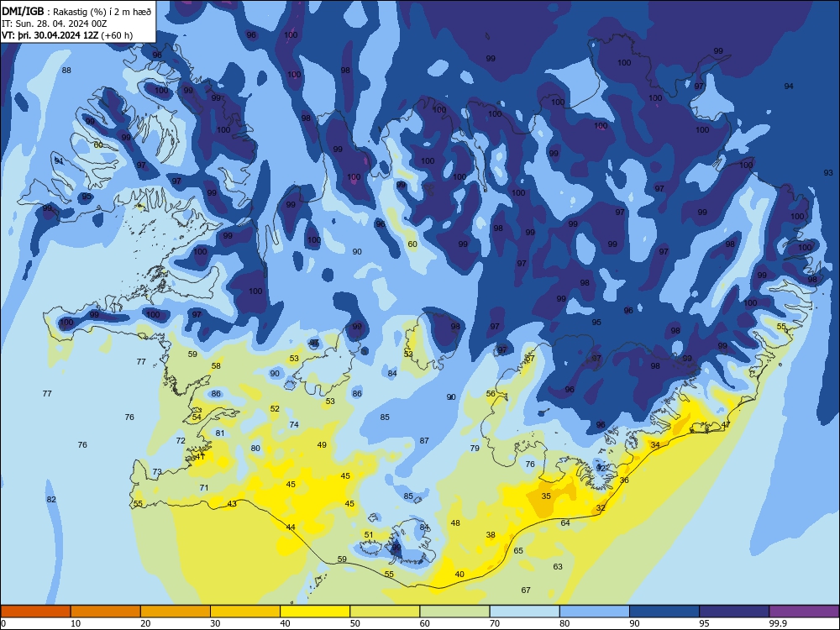
Task: Click the humidity value '73'
Action: tap(157, 472)
